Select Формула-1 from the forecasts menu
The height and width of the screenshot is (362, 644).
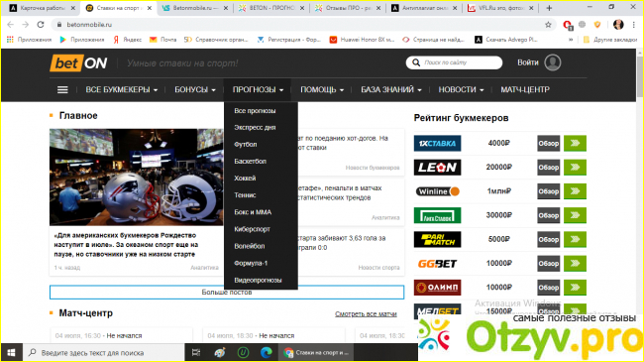(251, 263)
